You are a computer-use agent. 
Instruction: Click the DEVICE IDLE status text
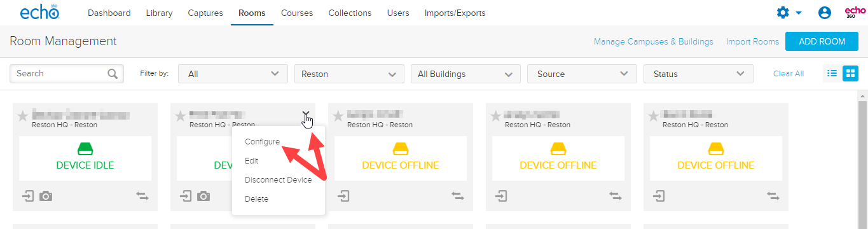tap(85, 165)
